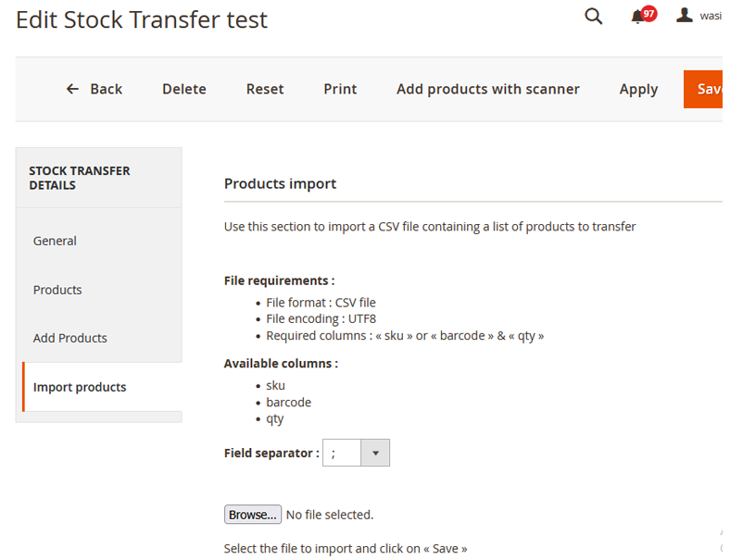The width and height of the screenshot is (743, 560).
Task: Open the Products tab
Action: (57, 290)
